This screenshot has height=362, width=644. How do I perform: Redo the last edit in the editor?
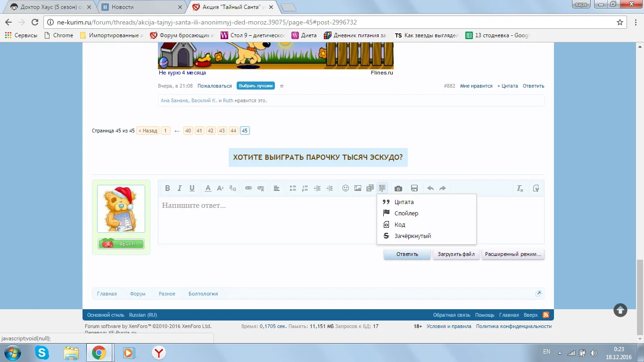click(443, 188)
